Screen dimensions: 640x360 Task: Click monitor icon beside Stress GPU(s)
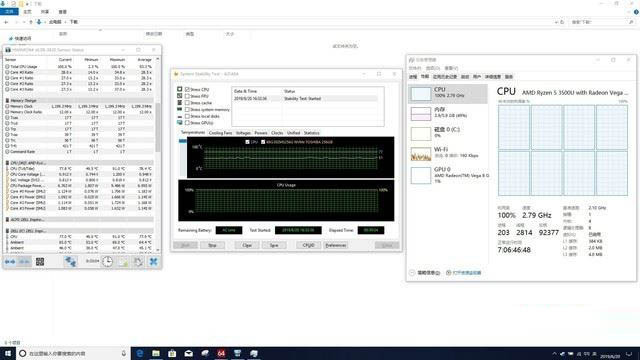pyautogui.click(x=180, y=122)
